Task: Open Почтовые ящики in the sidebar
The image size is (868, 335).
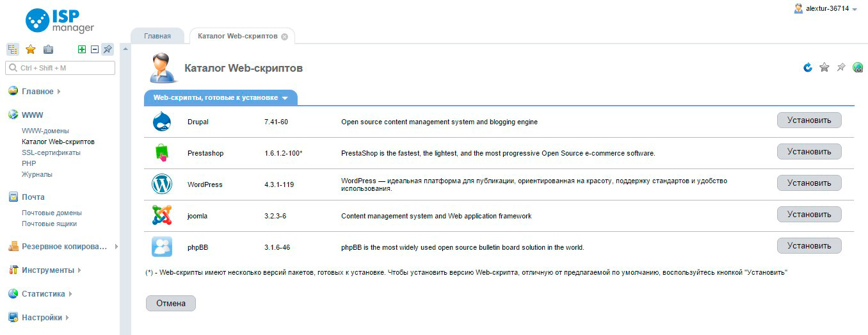Action: click(x=49, y=224)
